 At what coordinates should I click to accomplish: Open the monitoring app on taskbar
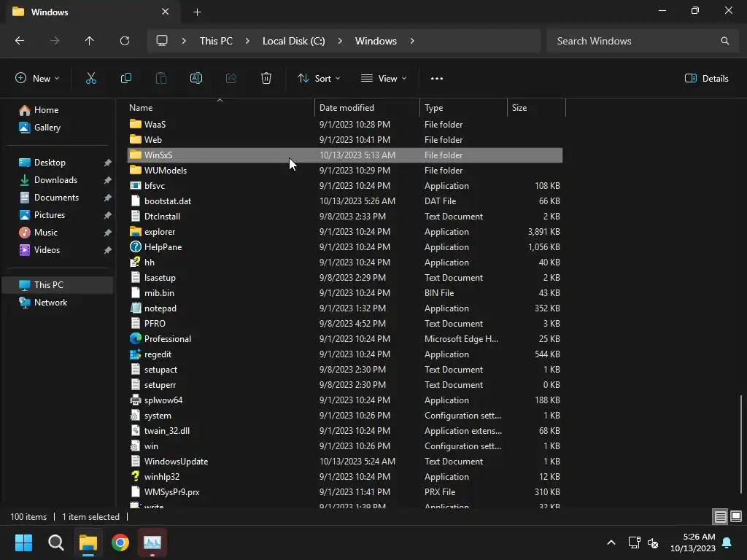coord(152,542)
